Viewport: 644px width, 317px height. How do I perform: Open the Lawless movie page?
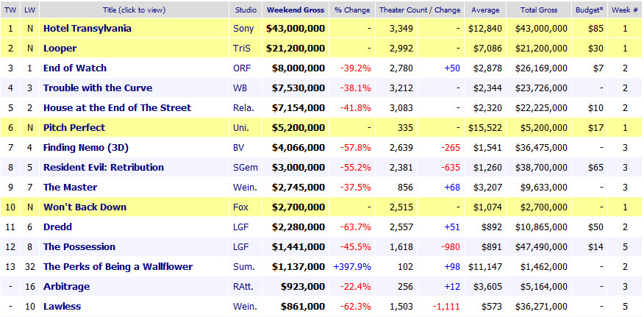[x=62, y=306]
